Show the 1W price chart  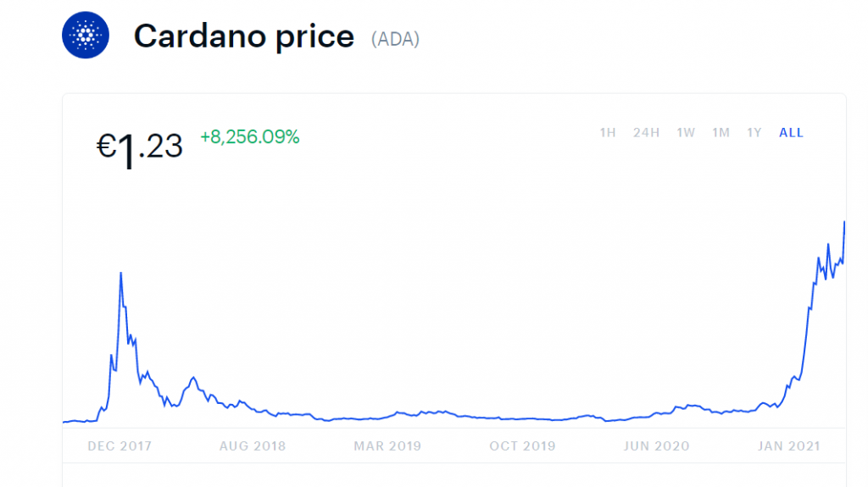(x=686, y=133)
